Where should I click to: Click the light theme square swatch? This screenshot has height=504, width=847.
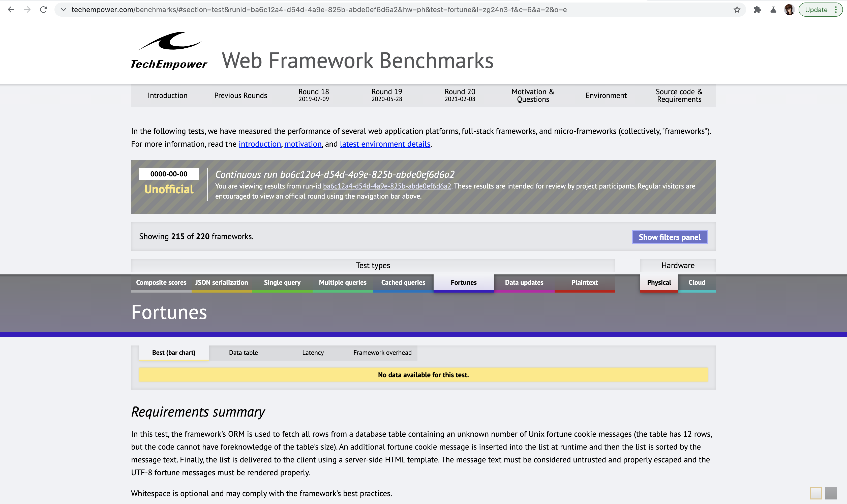pyautogui.click(x=815, y=493)
